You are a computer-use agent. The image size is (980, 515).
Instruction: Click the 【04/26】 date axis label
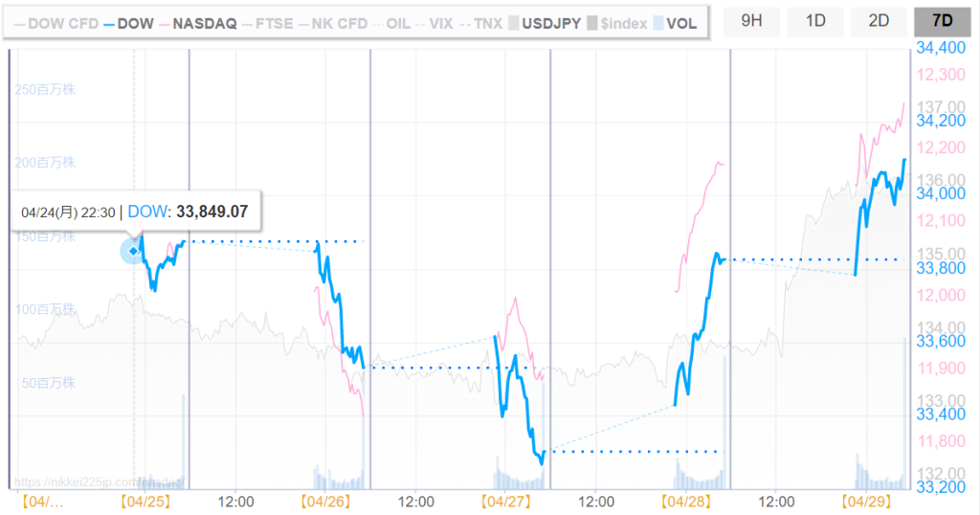(x=325, y=502)
